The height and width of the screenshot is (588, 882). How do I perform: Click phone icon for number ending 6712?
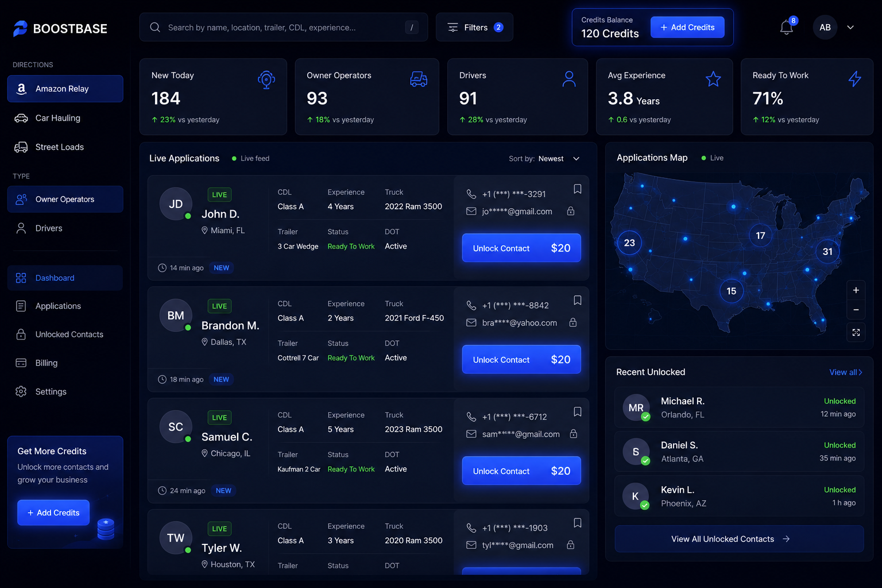coord(471,417)
